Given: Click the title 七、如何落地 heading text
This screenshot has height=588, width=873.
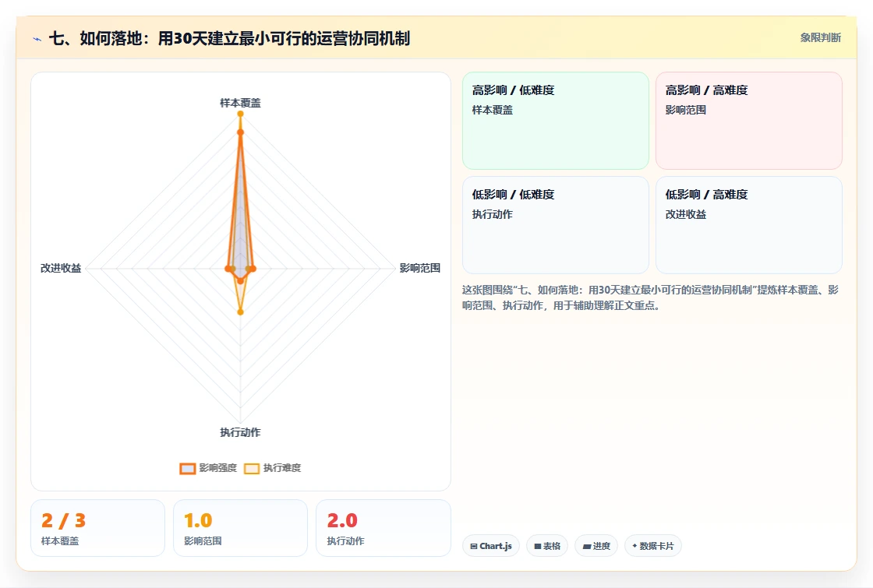Looking at the screenshot, I should (229, 38).
